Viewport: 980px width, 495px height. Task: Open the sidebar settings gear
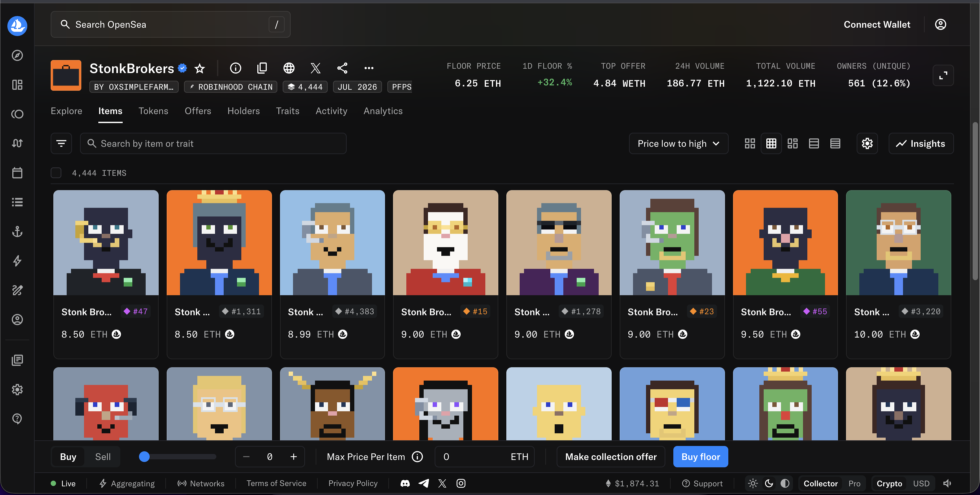pos(17,389)
